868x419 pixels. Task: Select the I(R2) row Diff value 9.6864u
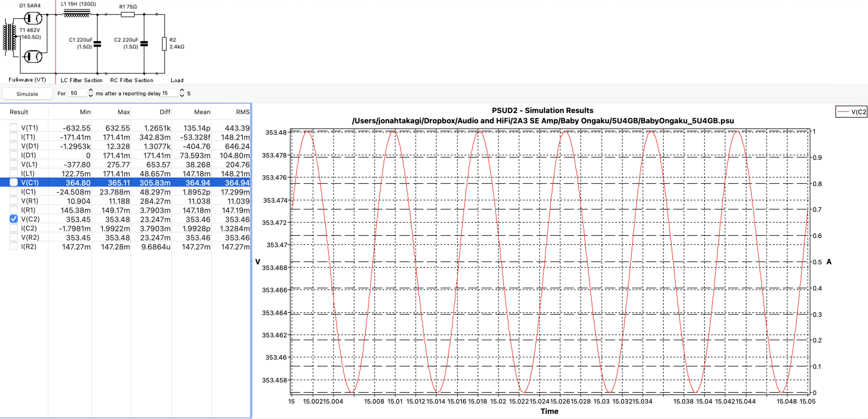[156, 247]
